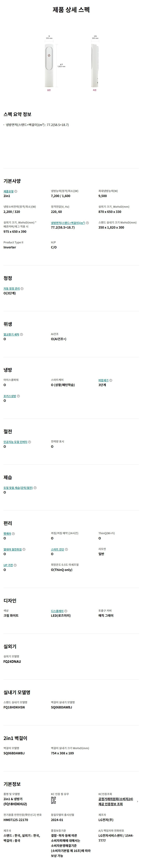Click the info icon beside 제품유형

click(x=16, y=191)
